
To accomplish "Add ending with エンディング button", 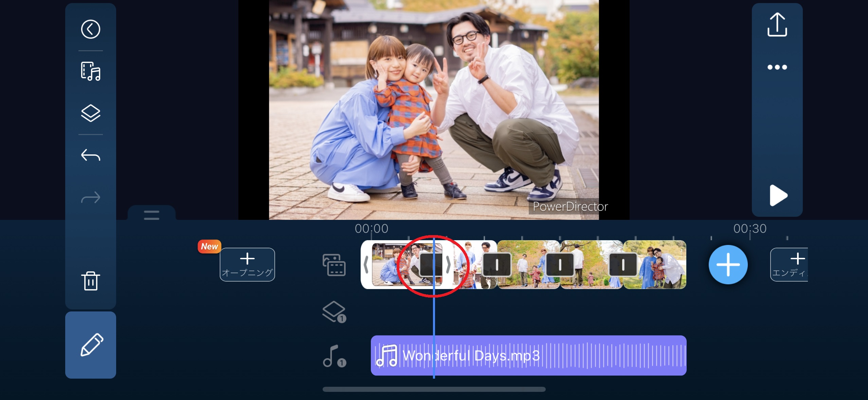I will click(x=789, y=264).
